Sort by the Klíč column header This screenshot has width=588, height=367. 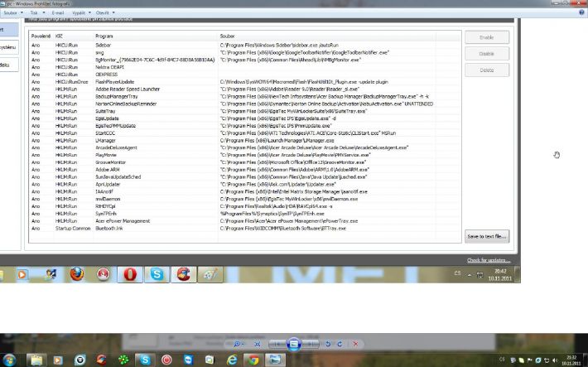[x=74, y=36]
